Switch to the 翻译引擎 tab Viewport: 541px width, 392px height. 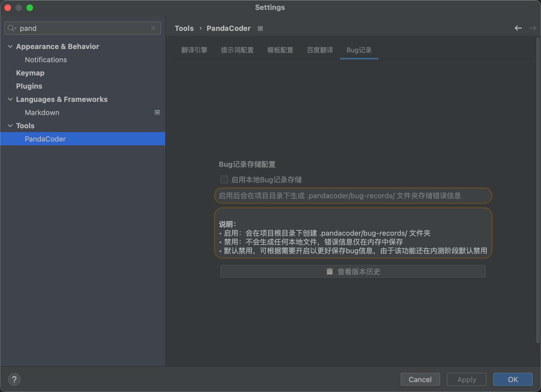pos(194,50)
